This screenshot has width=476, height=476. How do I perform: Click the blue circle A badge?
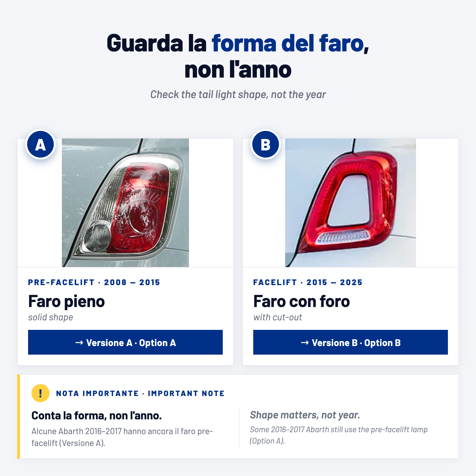point(40,144)
